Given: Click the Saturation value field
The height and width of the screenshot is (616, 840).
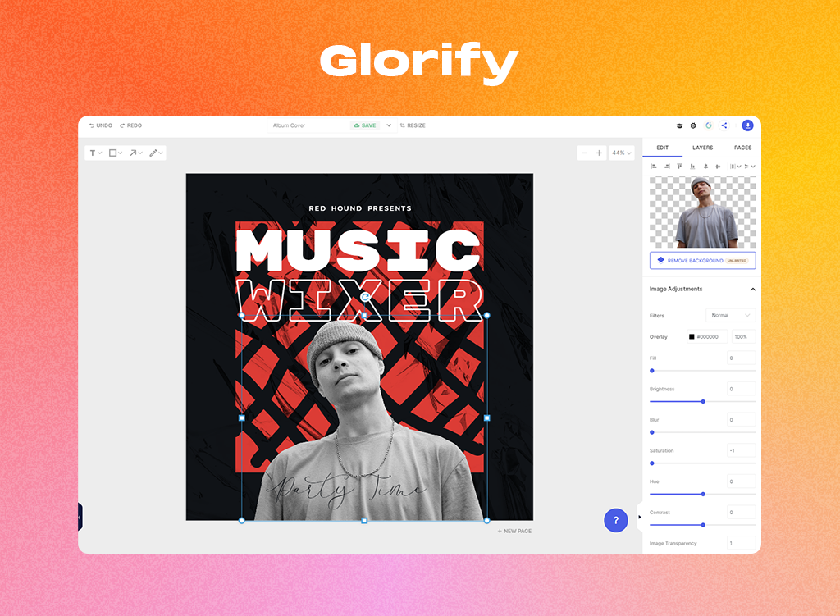Looking at the screenshot, I should click(x=742, y=450).
